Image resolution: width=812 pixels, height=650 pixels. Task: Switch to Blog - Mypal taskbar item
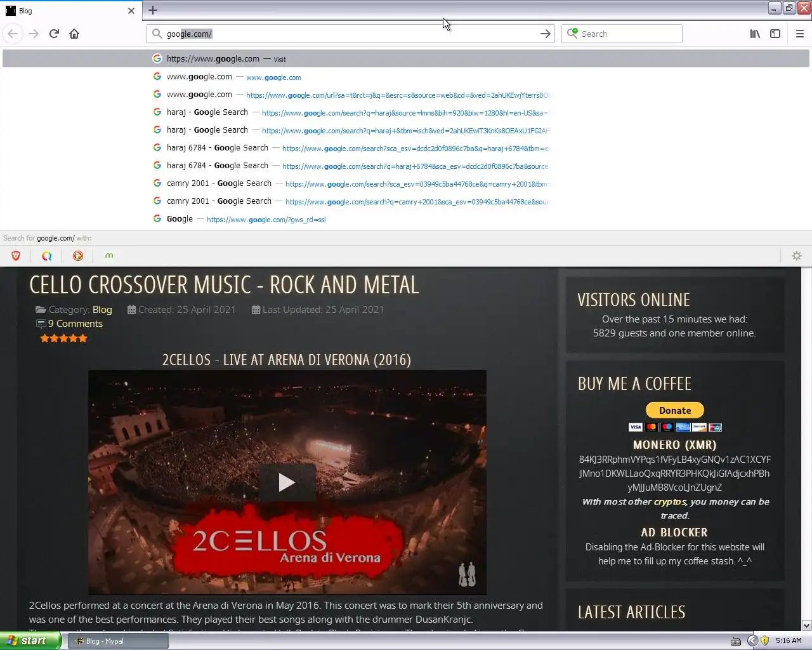tap(118, 641)
